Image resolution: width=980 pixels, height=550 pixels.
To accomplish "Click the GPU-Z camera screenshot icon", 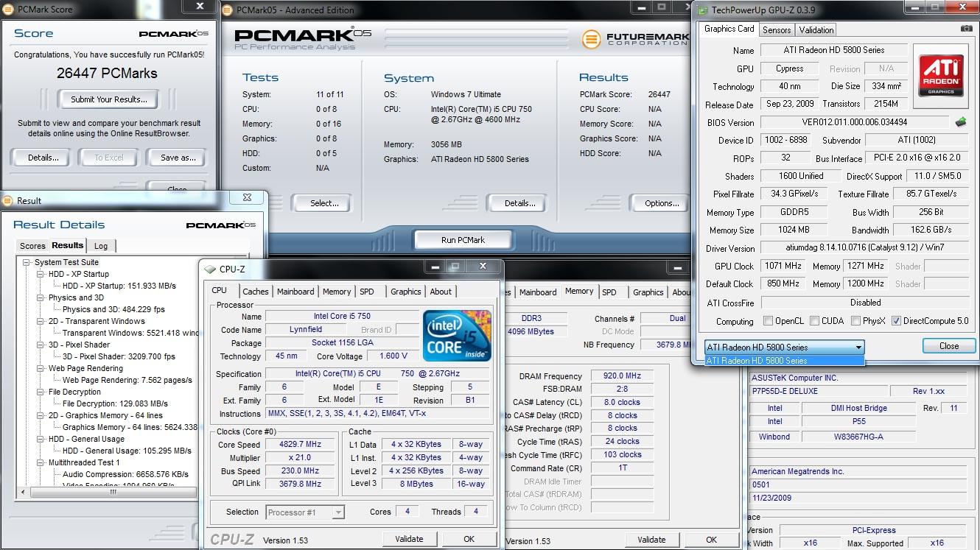I will [966, 29].
